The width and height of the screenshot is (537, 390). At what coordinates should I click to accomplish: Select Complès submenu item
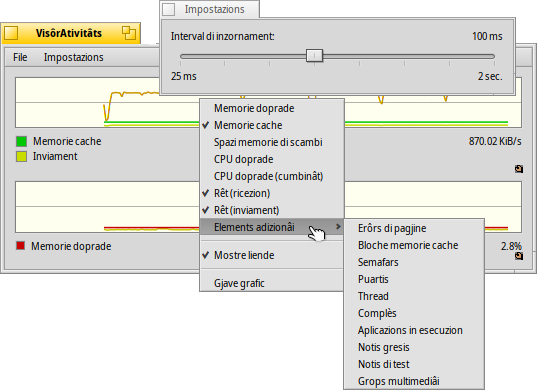[414, 313]
